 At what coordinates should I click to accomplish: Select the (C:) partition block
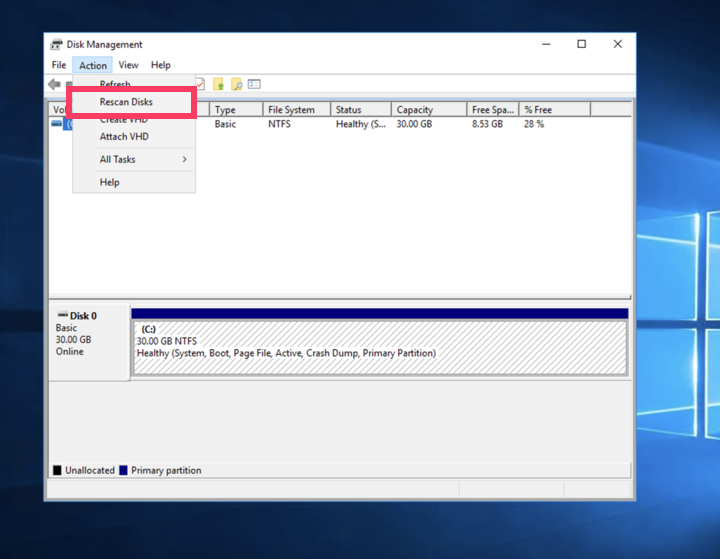tap(380, 348)
